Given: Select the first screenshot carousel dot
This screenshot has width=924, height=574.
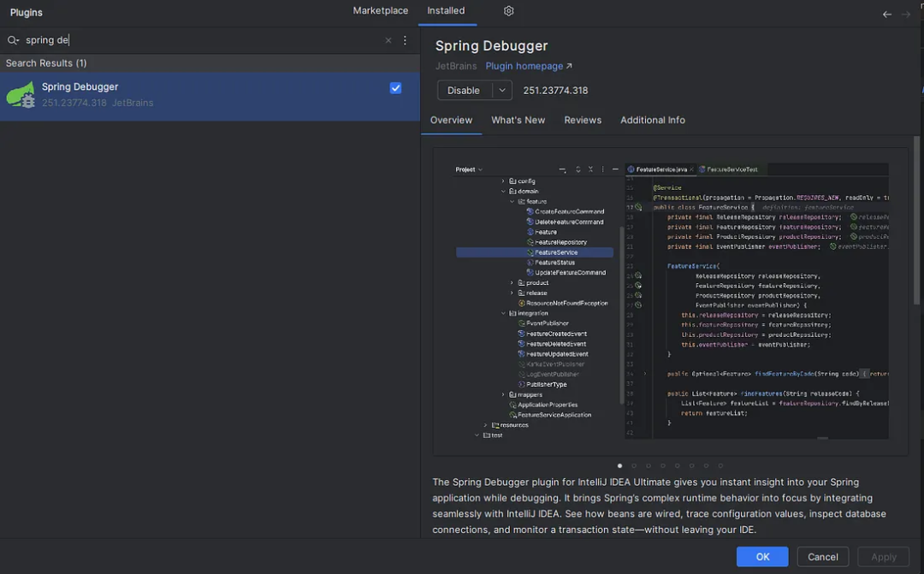Looking at the screenshot, I should coord(620,465).
